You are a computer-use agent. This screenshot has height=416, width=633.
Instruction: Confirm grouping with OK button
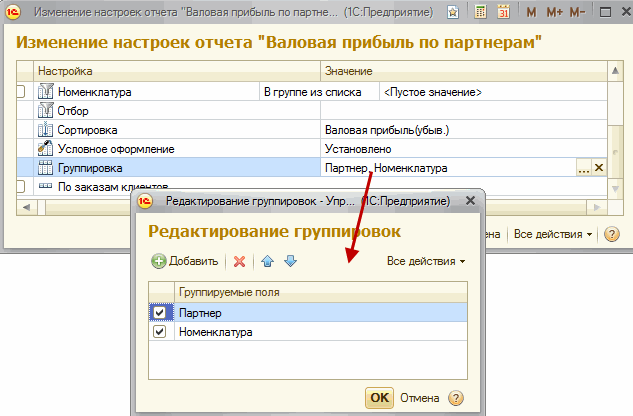point(379,398)
